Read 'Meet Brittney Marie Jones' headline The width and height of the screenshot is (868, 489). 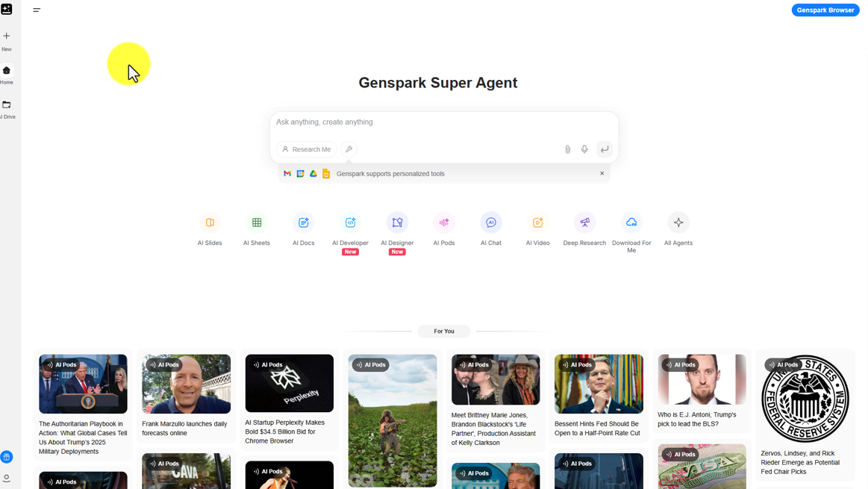coord(493,429)
